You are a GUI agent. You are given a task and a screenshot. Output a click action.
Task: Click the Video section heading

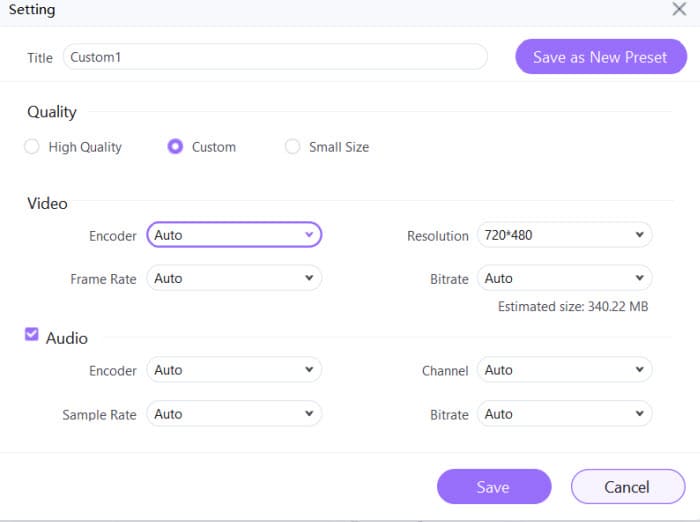(47, 204)
